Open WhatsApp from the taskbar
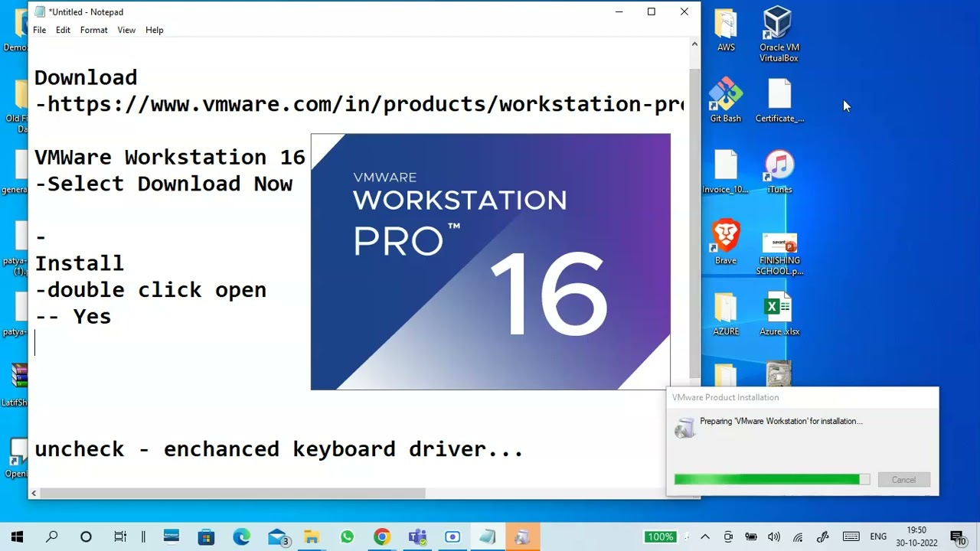The height and width of the screenshot is (551, 980). (x=347, y=537)
